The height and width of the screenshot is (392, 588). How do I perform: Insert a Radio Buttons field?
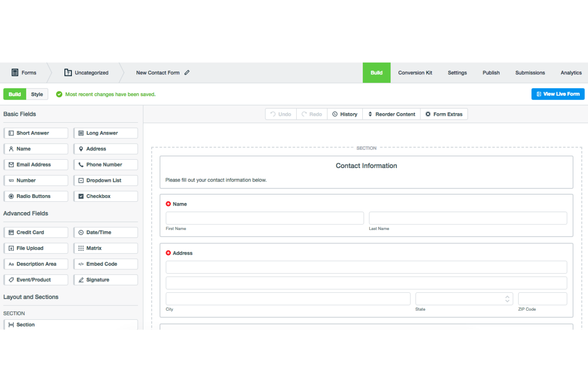pyautogui.click(x=36, y=196)
